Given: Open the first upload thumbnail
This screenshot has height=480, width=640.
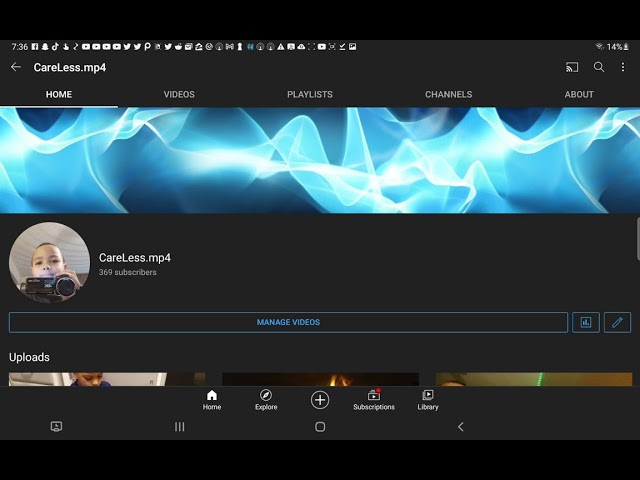Looking at the screenshot, I should coord(107,379).
